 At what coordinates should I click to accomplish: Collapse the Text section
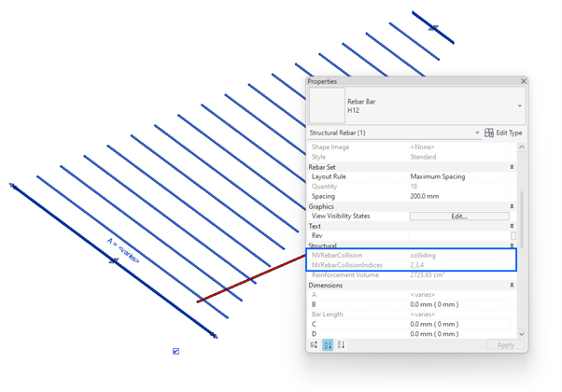[x=511, y=226]
